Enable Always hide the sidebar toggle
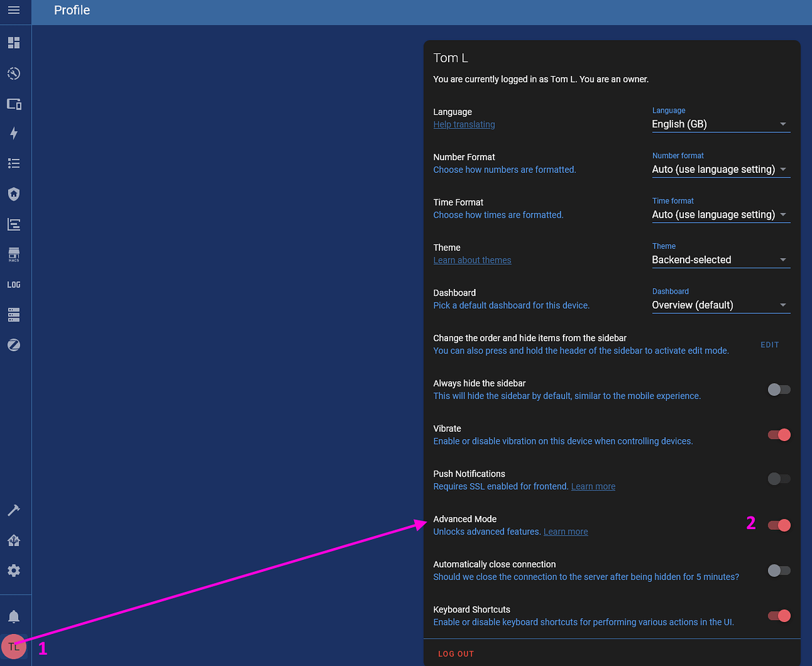 click(779, 390)
